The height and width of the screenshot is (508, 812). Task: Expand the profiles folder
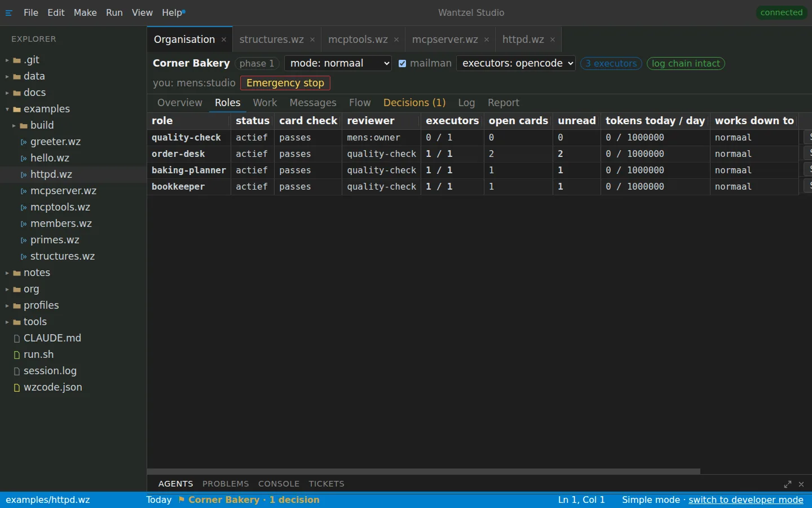pos(7,306)
